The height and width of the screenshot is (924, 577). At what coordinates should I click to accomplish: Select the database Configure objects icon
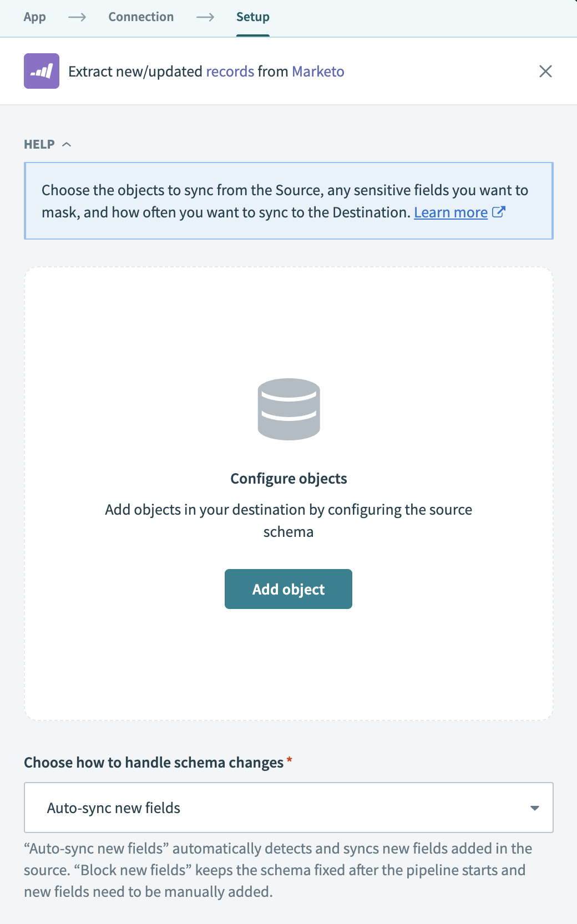288,409
